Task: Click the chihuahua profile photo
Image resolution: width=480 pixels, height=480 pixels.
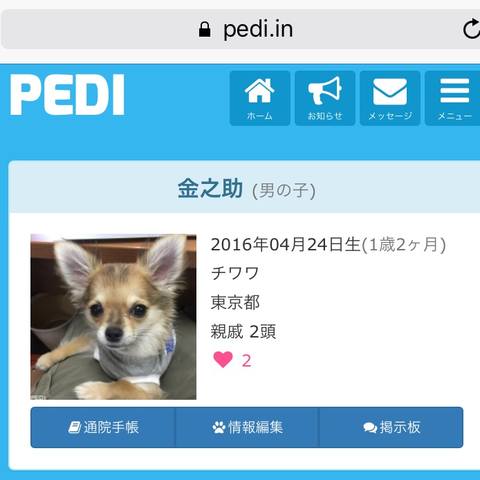Action: 113,317
